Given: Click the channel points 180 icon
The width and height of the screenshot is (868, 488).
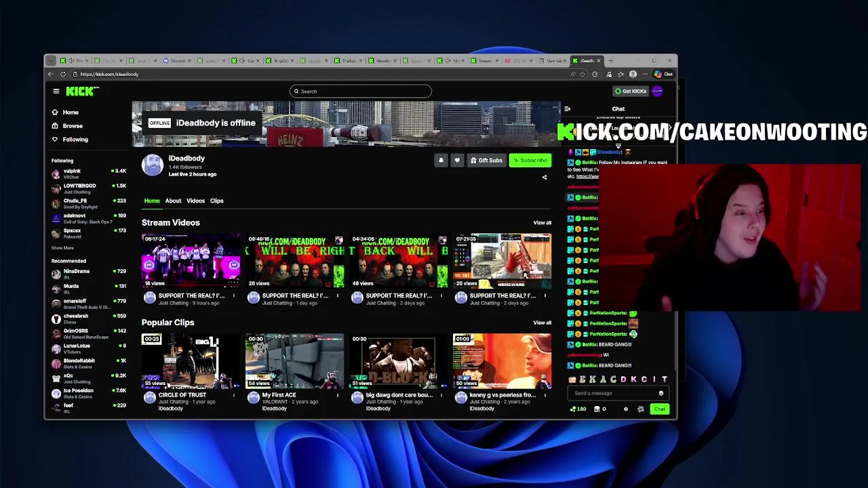Looking at the screenshot, I should tap(578, 409).
